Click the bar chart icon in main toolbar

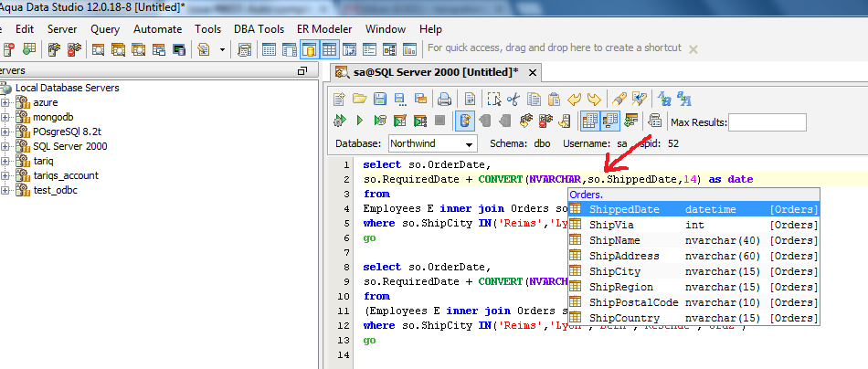pyautogui.click(x=409, y=50)
